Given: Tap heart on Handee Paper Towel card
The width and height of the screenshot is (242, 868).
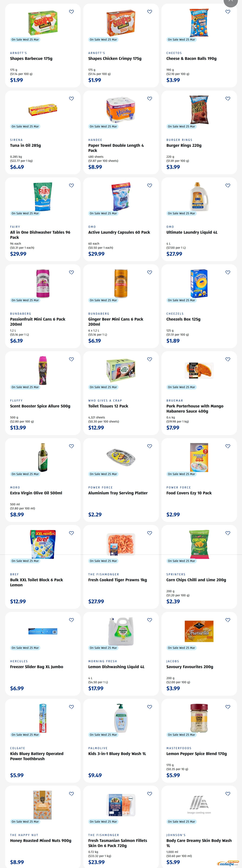Looking at the screenshot, I should 150,99.
